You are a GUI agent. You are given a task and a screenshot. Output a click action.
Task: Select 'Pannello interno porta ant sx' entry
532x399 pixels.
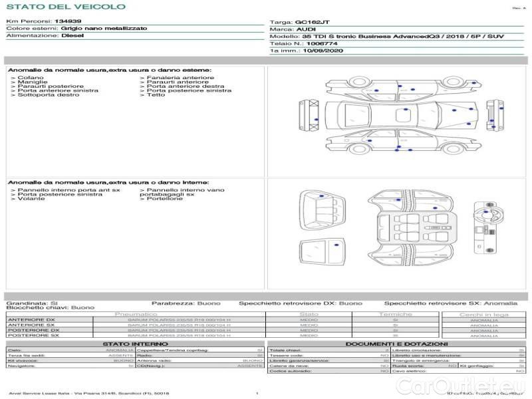(x=65, y=190)
